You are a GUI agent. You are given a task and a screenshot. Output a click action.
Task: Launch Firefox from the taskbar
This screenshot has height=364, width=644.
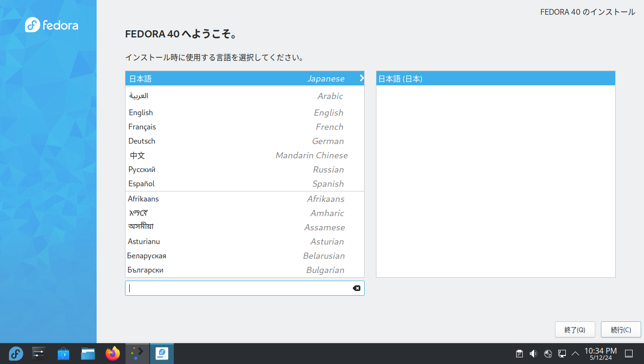point(113,354)
